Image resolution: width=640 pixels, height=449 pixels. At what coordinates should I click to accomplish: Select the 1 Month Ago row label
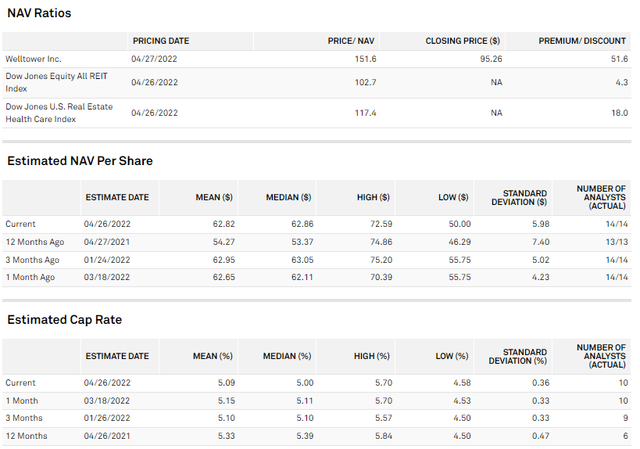click(x=30, y=277)
